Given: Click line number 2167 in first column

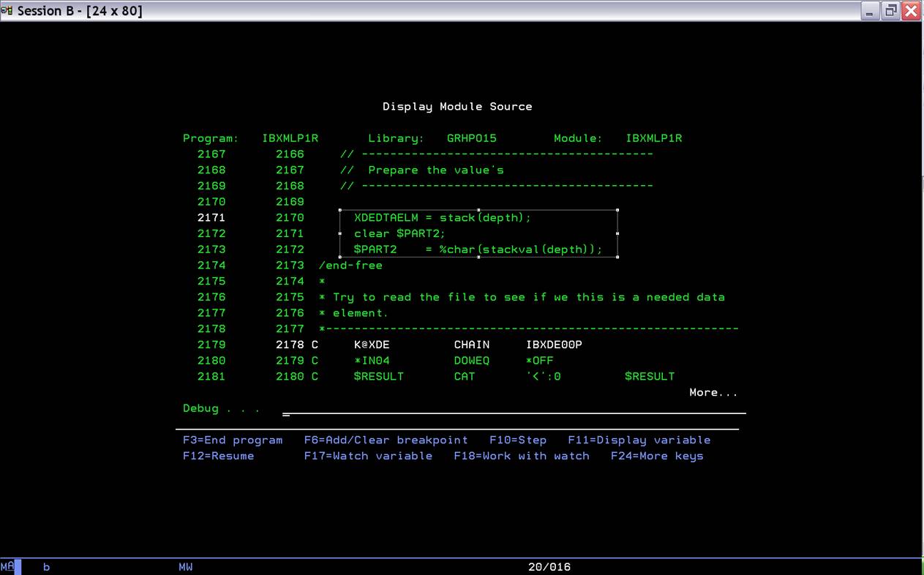Looking at the screenshot, I should pyautogui.click(x=211, y=154).
